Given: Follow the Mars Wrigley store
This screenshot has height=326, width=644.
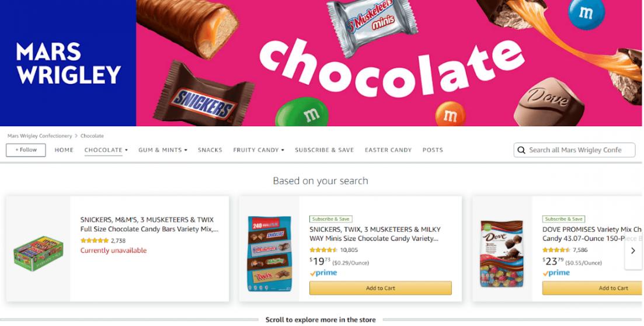Looking at the screenshot, I should tap(26, 150).
